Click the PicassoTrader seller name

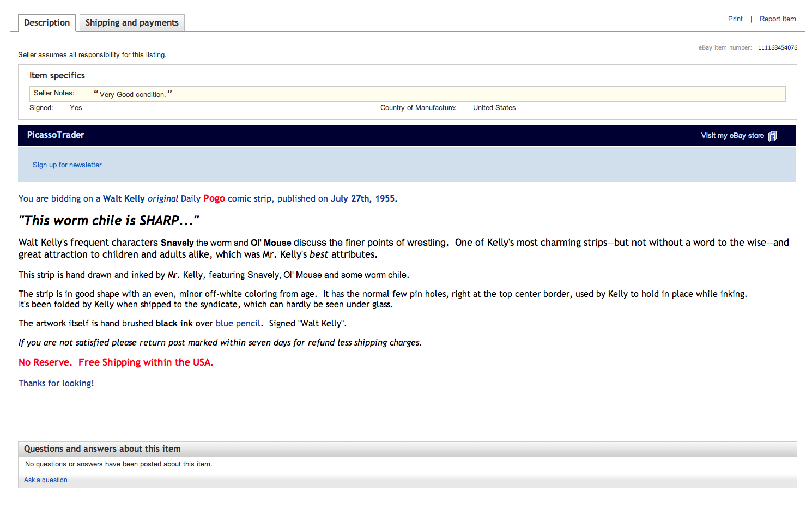click(x=56, y=135)
